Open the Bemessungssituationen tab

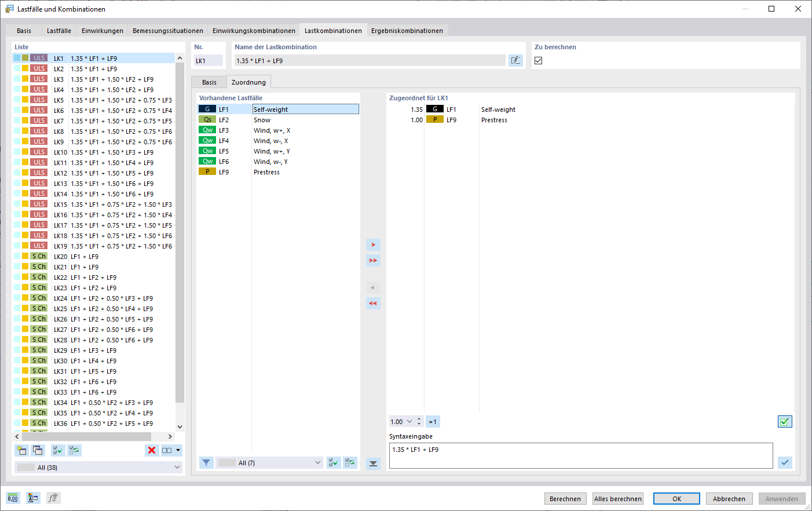coord(168,31)
